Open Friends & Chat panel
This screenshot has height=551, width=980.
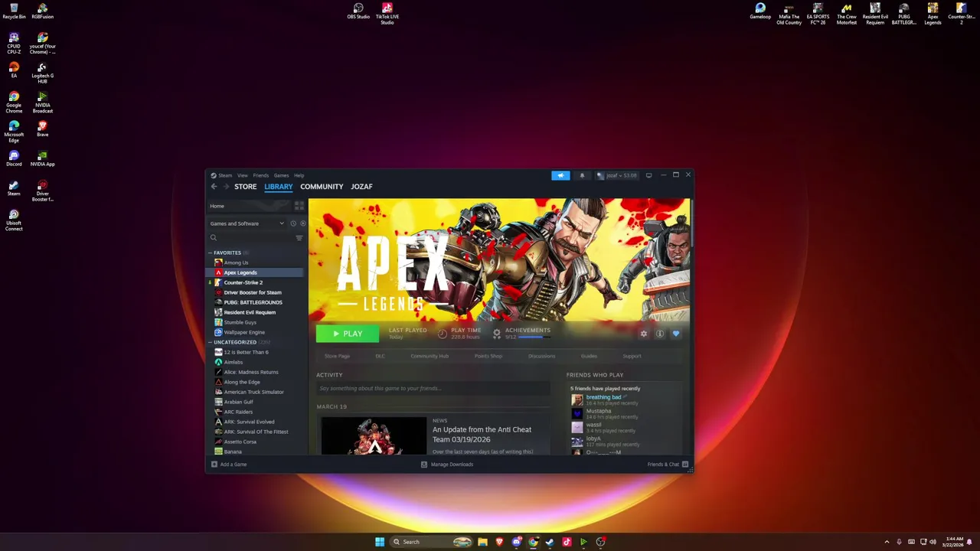(668, 465)
